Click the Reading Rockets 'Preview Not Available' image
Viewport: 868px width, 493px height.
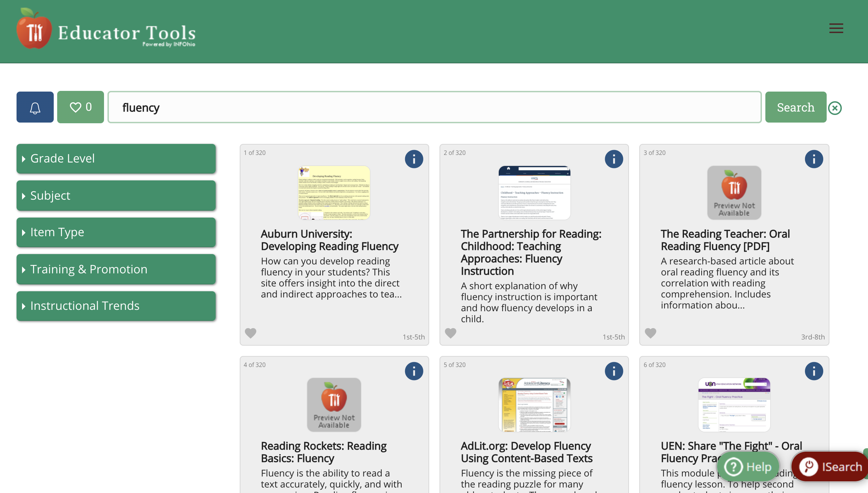point(334,405)
